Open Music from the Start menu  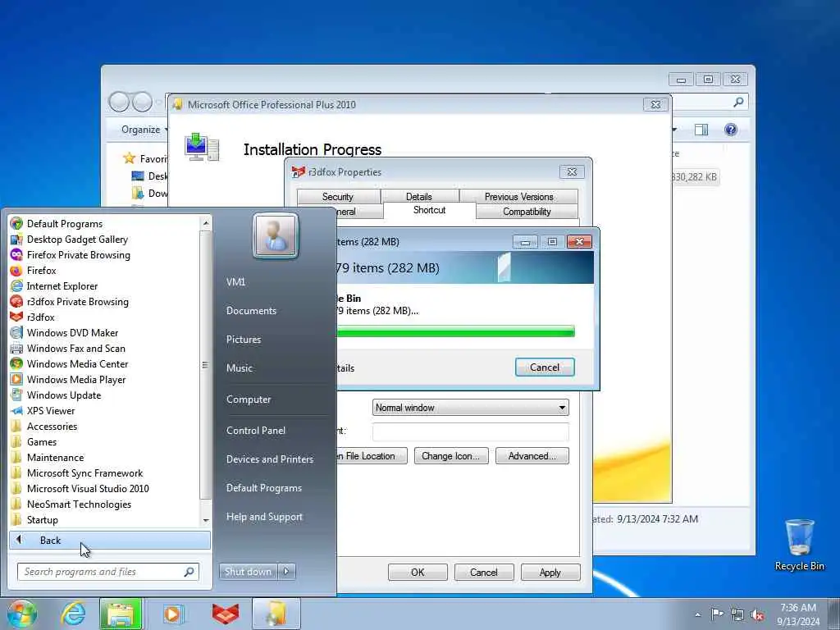pos(240,368)
